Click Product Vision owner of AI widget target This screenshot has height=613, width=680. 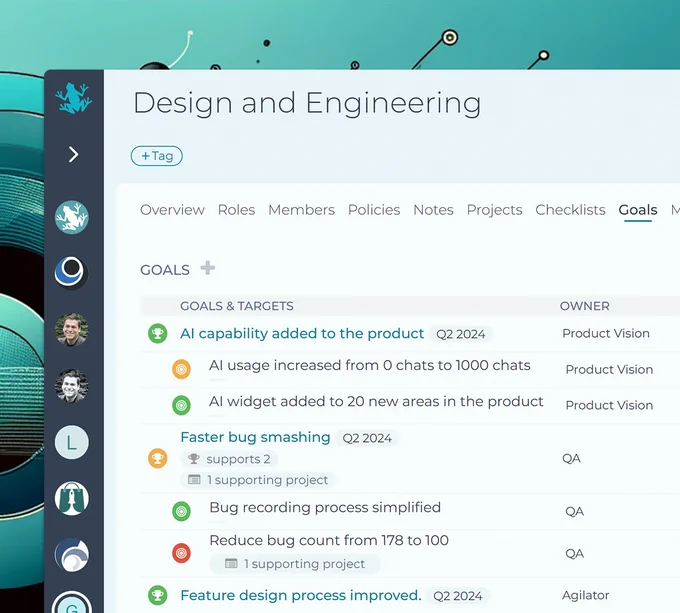pos(609,405)
